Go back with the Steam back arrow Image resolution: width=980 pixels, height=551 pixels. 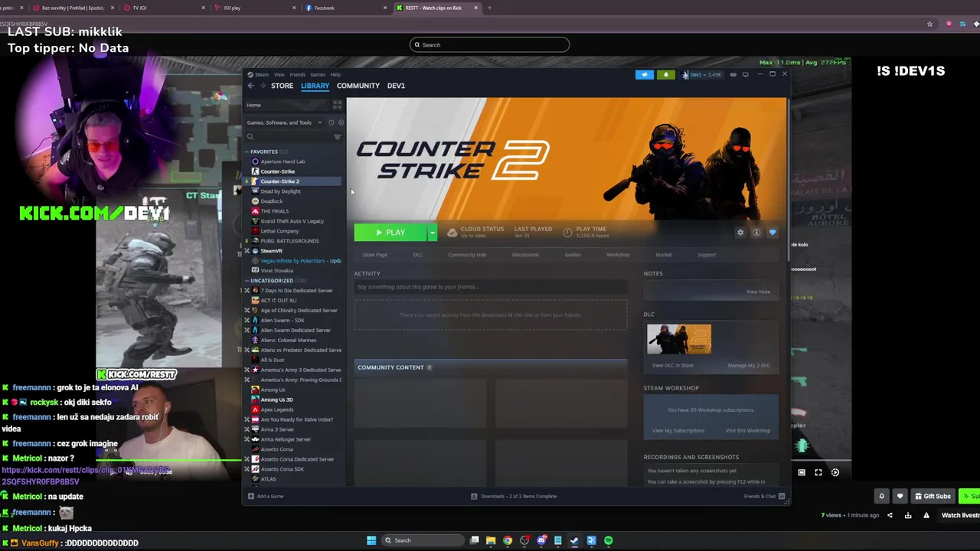(x=250, y=86)
